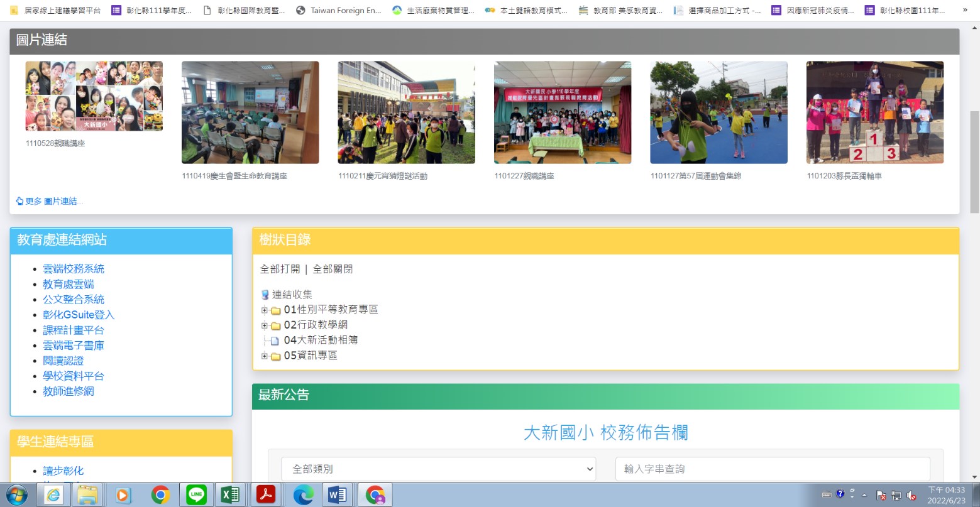Click the page vertical scrollbar thumb
The height and width of the screenshot is (507, 980).
[974, 162]
